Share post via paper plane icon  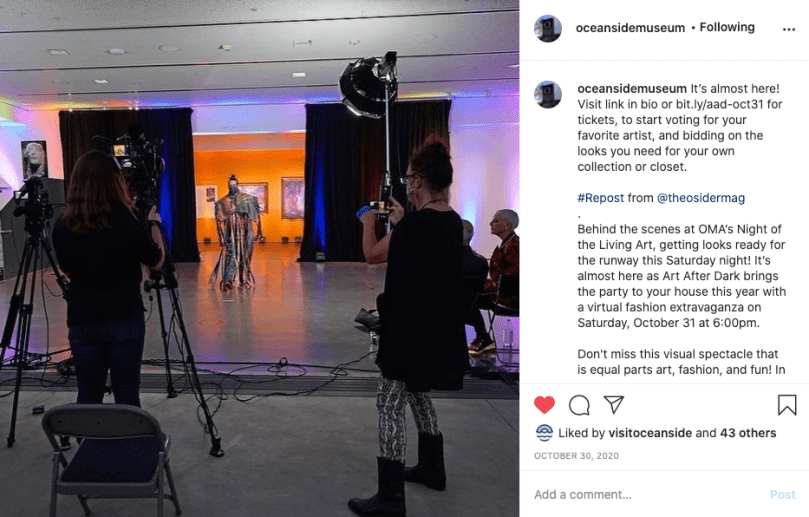pos(614,405)
